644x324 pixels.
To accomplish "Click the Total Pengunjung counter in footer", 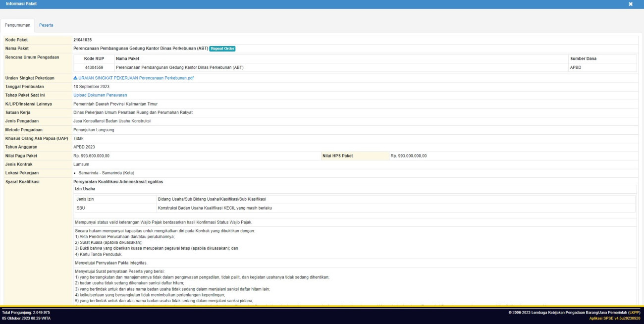I will click(x=26, y=313).
